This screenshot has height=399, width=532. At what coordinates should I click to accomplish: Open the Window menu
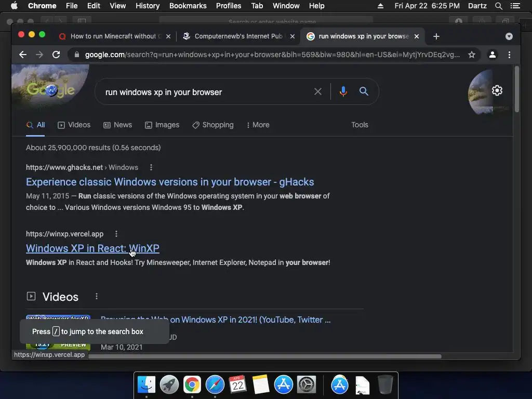point(286,6)
